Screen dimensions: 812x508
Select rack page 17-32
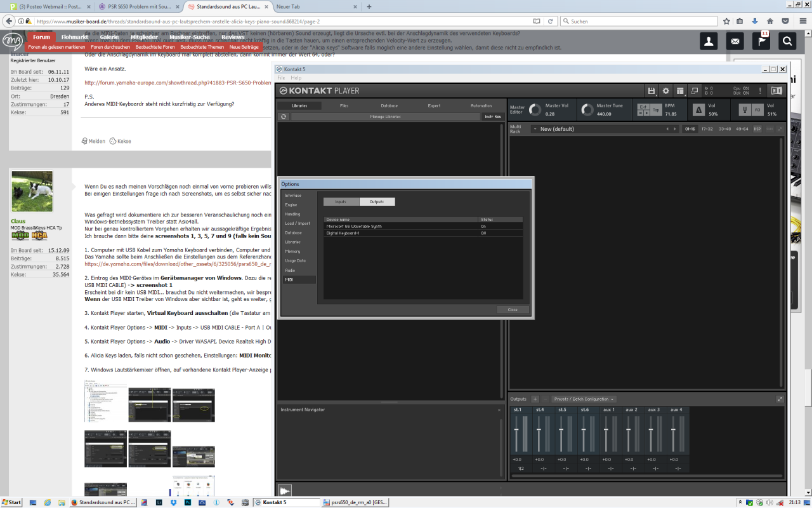pos(707,129)
